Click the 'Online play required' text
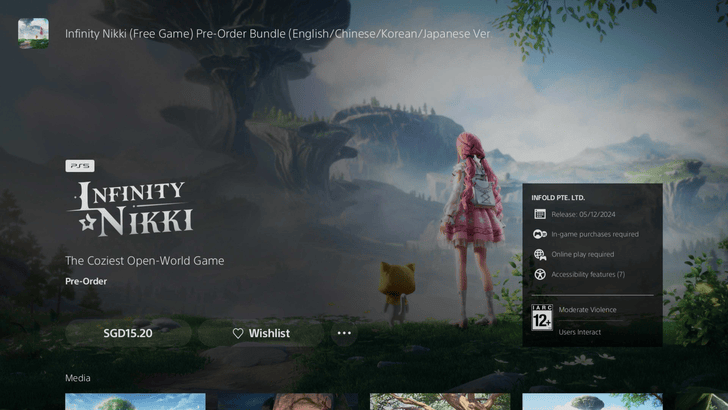Image resolution: width=728 pixels, height=410 pixels. (583, 254)
